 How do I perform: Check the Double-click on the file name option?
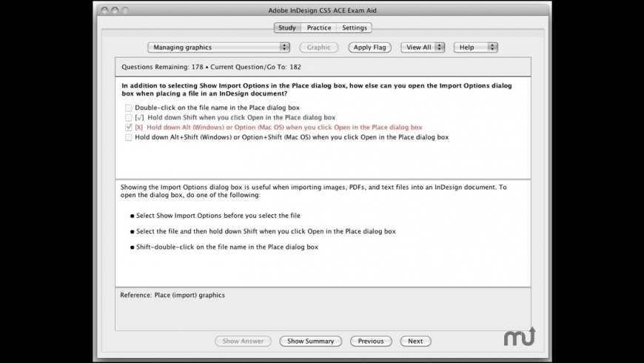point(129,107)
